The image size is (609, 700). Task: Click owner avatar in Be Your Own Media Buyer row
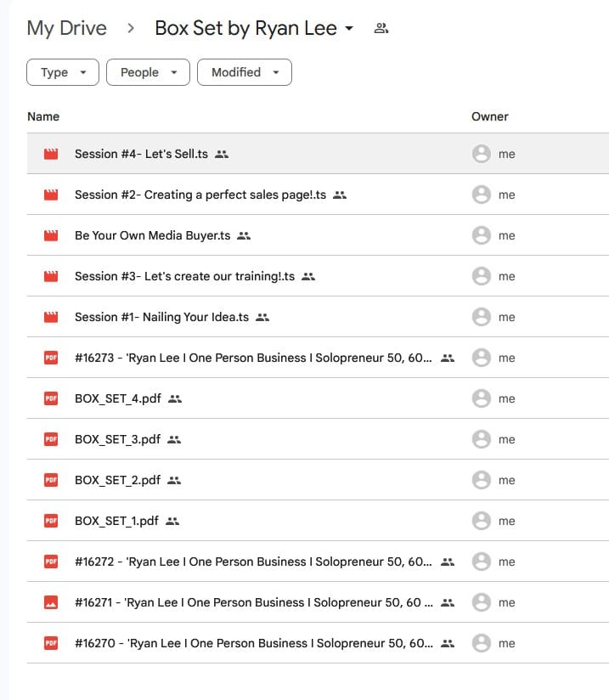(x=482, y=235)
